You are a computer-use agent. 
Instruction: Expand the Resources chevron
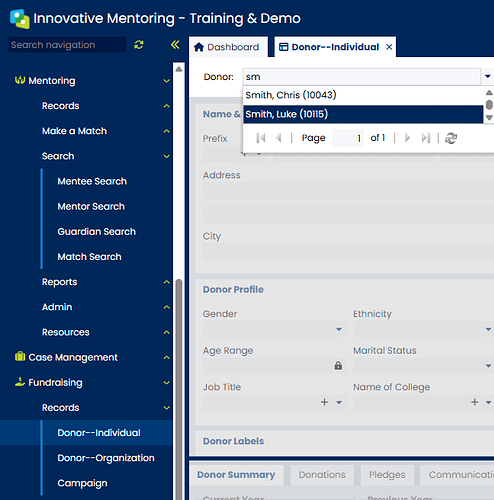(x=167, y=332)
